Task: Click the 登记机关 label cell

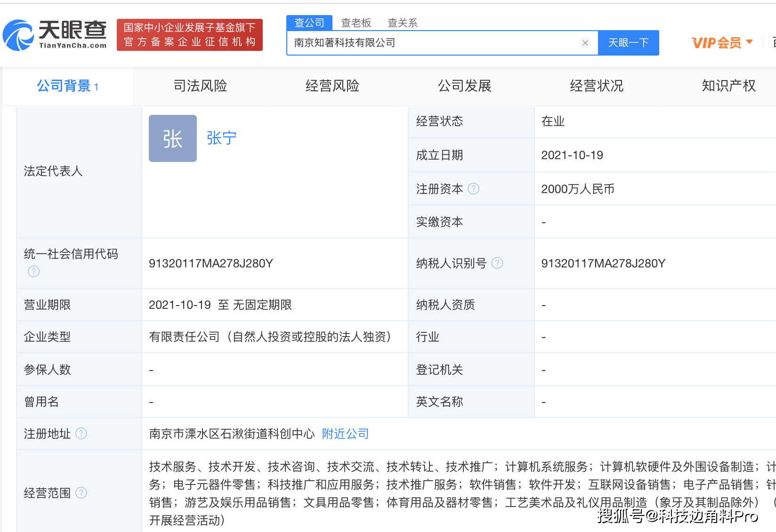Action: click(x=471, y=370)
